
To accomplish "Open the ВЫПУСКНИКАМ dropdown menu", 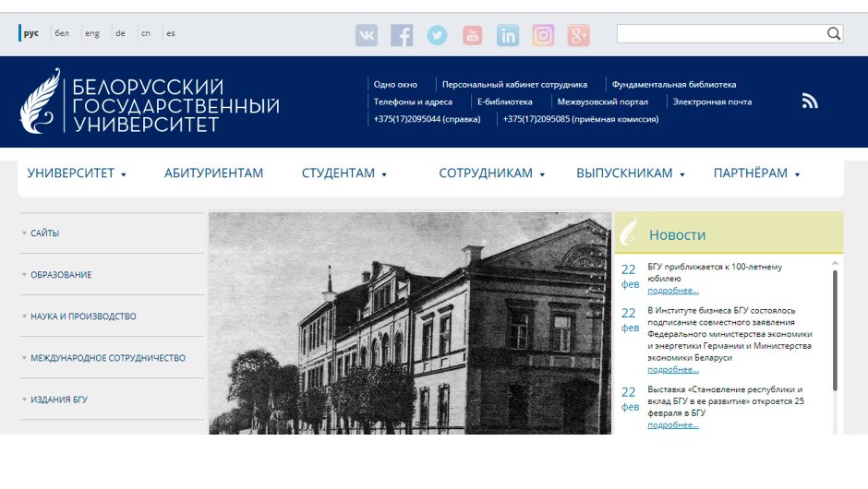I will pyautogui.click(x=631, y=173).
